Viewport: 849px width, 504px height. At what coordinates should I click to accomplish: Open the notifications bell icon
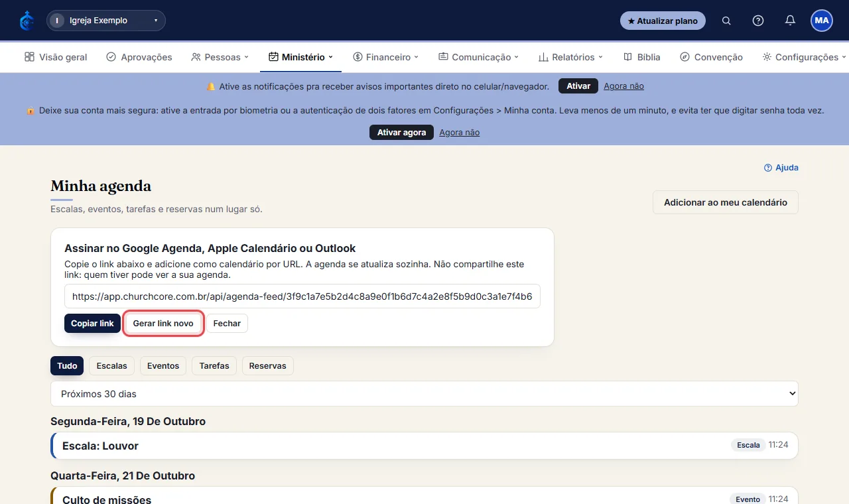click(790, 21)
